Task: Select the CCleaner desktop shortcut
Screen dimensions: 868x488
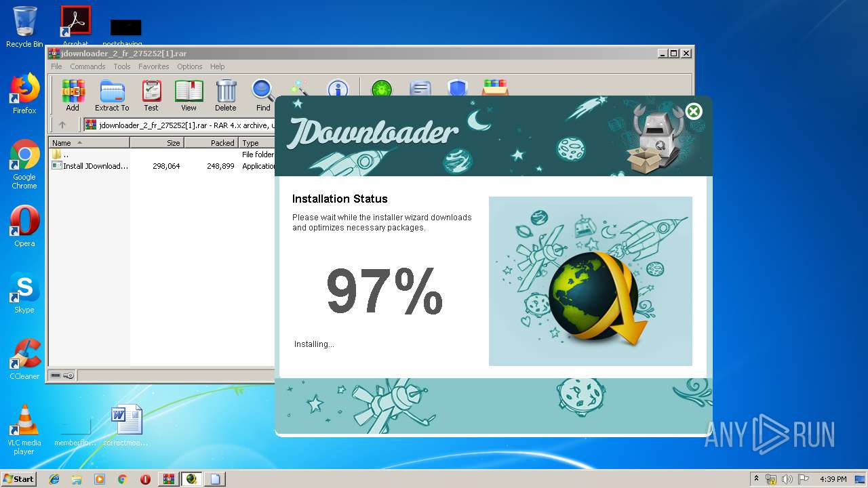Action: pyautogui.click(x=24, y=359)
